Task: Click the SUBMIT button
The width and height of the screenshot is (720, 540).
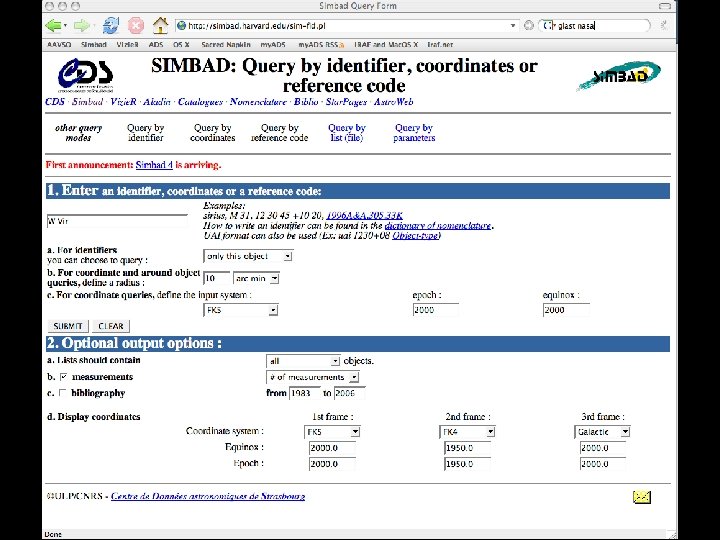Action: [68, 326]
